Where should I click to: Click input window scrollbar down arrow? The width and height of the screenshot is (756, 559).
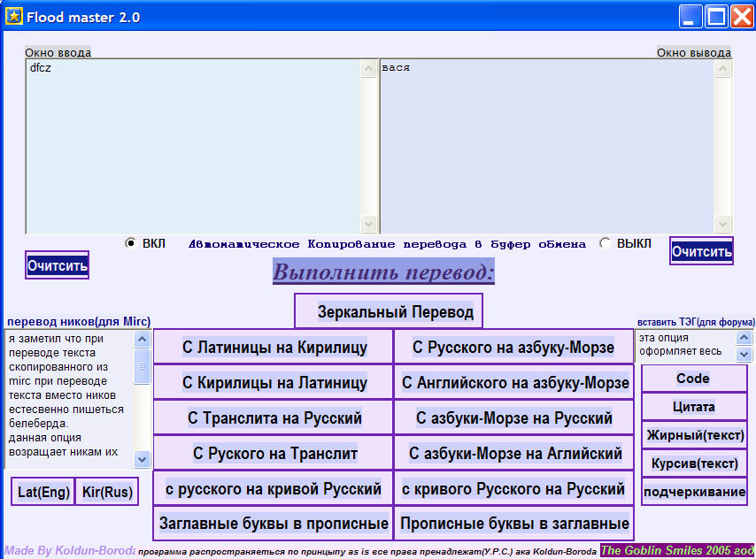[x=369, y=224]
